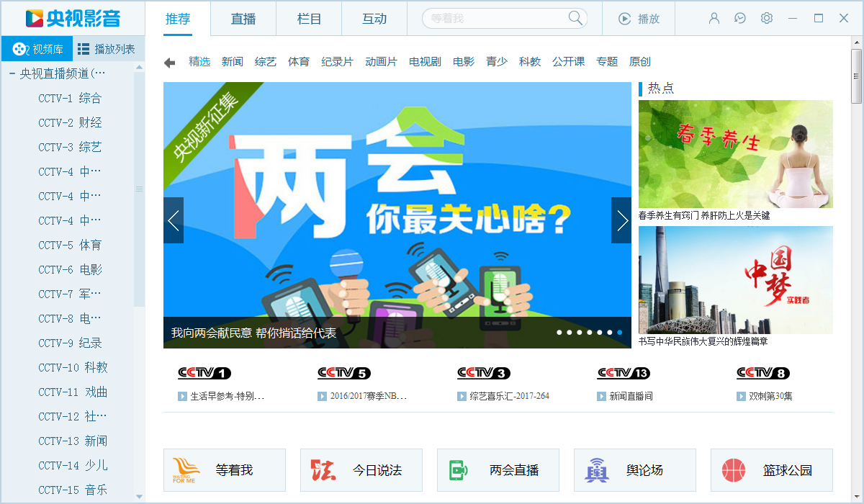Image resolution: width=864 pixels, height=504 pixels.
Task: Click the left panel collapse handle
Action: 140,189
